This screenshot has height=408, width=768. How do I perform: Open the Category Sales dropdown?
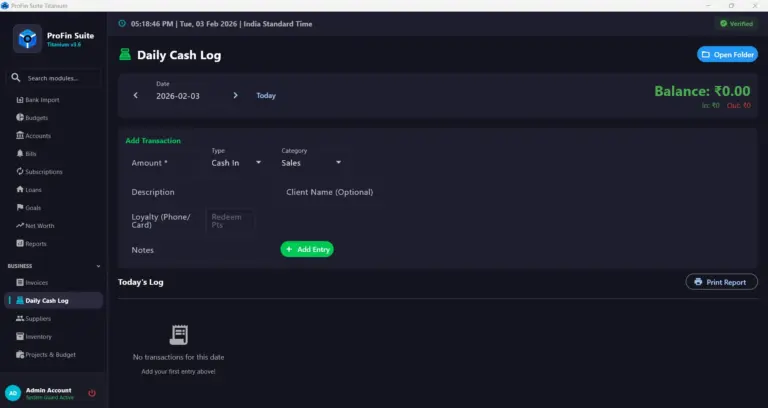(338, 162)
